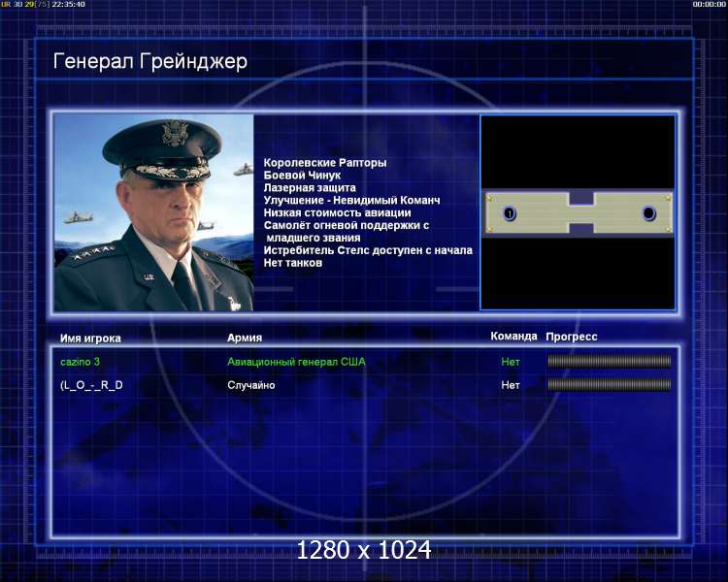The width and height of the screenshot is (728, 582).
Task: Click player start position 1 on map
Action: (x=510, y=213)
